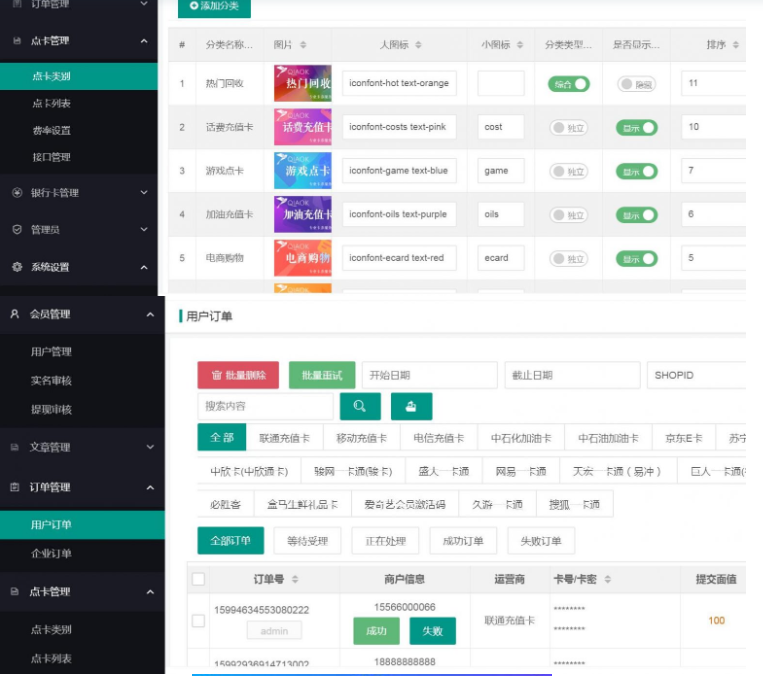Click the 管理员 shield icon in sidebar

coord(17,230)
